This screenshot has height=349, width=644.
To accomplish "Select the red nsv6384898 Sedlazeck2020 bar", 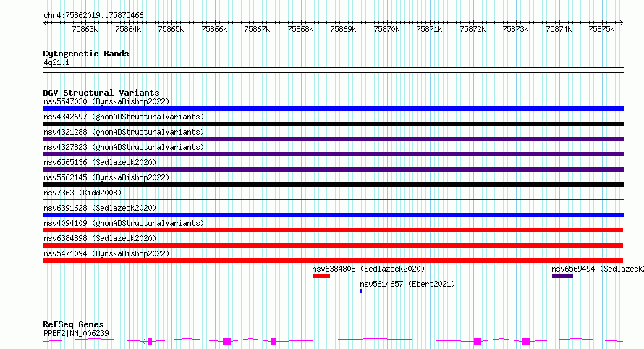I will tap(333, 245).
